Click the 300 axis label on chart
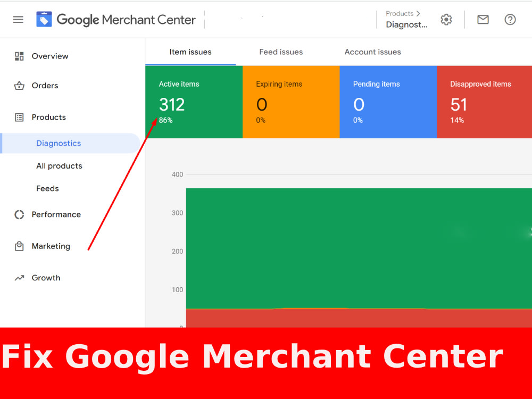Screen dimensions: 532x399 click(177, 213)
